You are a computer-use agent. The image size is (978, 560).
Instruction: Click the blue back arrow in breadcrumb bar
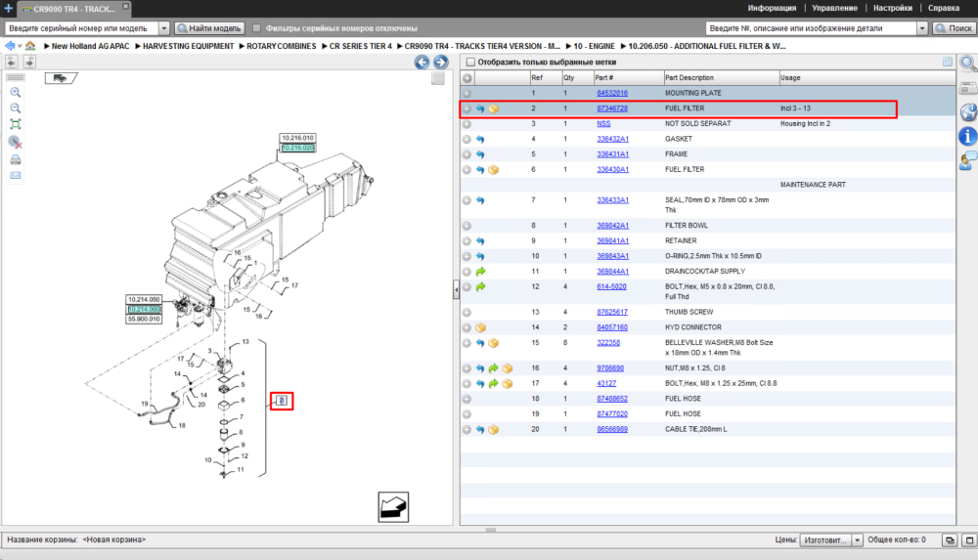(x=10, y=46)
